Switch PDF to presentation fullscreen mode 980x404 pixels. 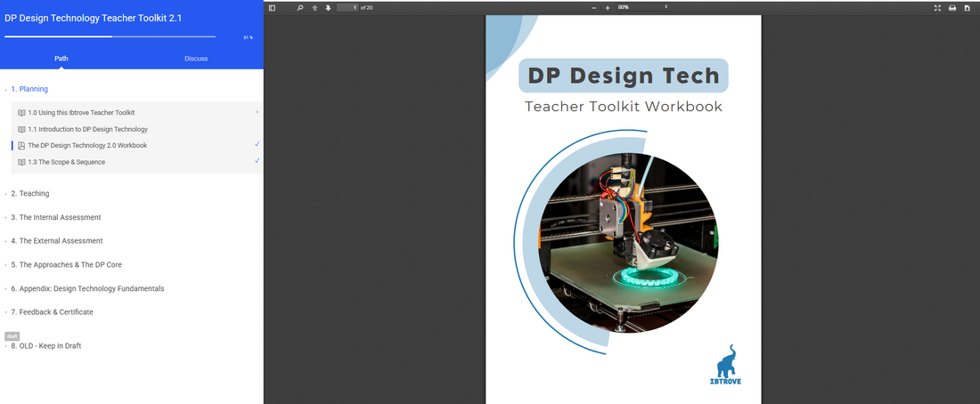(x=937, y=8)
